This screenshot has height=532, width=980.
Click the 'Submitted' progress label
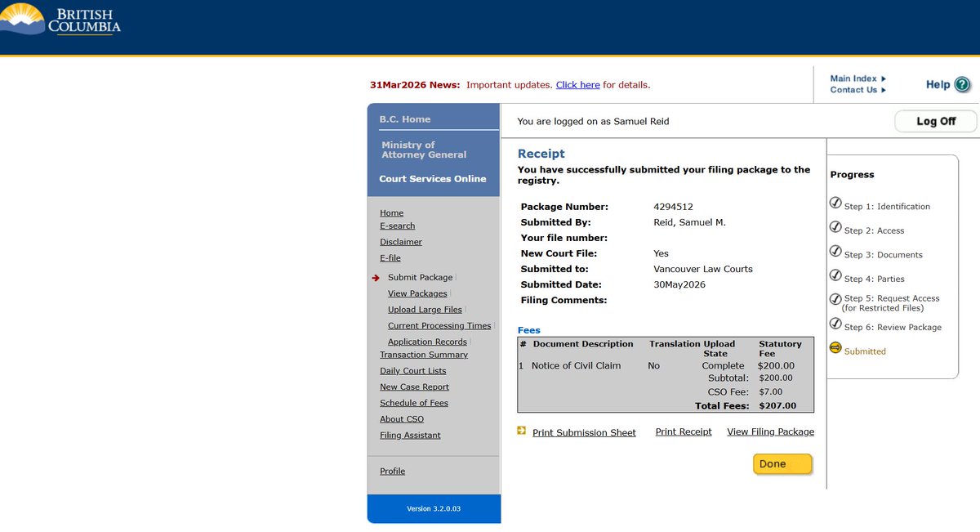pyautogui.click(x=865, y=351)
